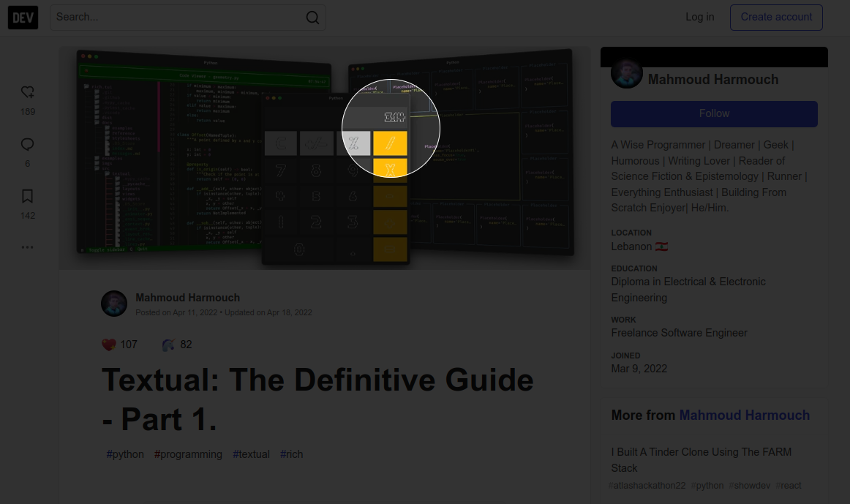
Task: Click the "JOINED" label
Action: pyautogui.click(x=626, y=356)
